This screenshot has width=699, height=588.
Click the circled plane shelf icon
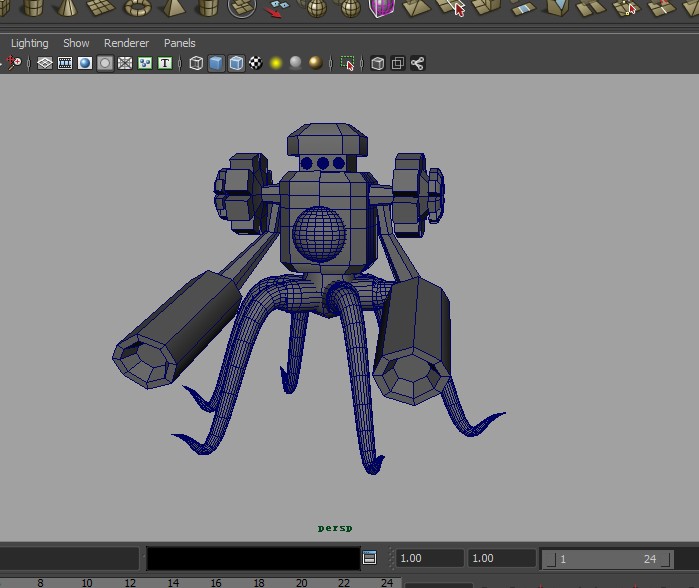(242, 8)
